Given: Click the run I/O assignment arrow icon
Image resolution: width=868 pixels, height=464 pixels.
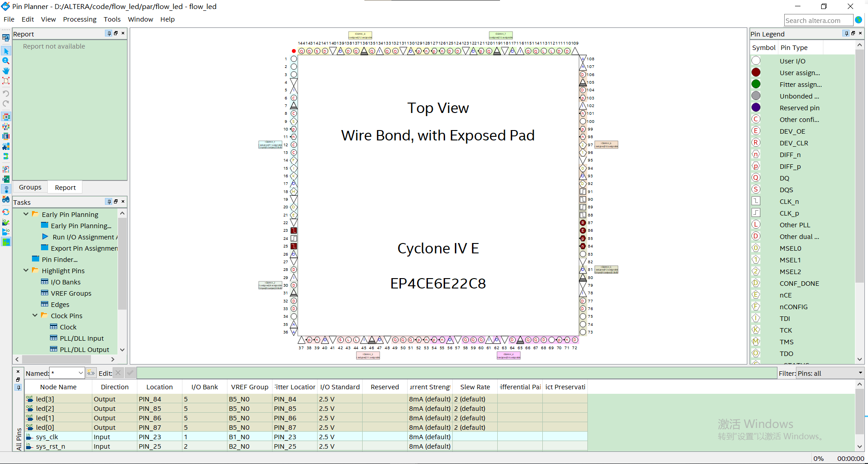Looking at the screenshot, I should [x=6, y=232].
